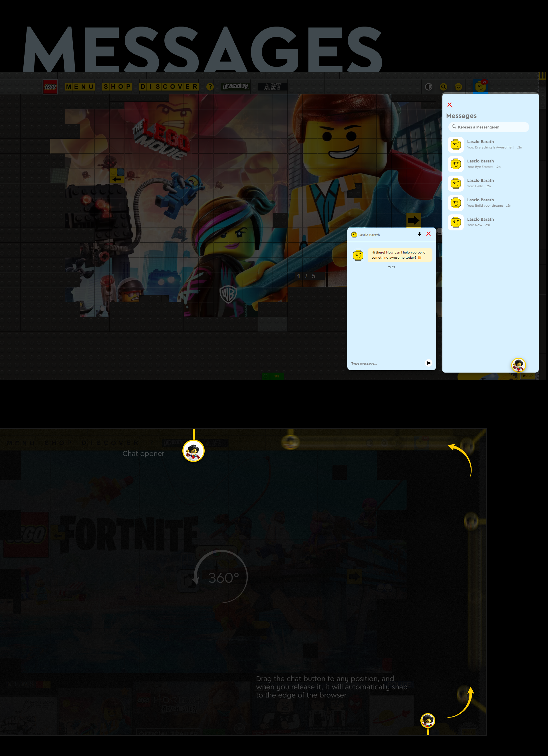Viewport: 548px width, 756px height.
Task: Open the search icon in the top bar
Action: [443, 87]
